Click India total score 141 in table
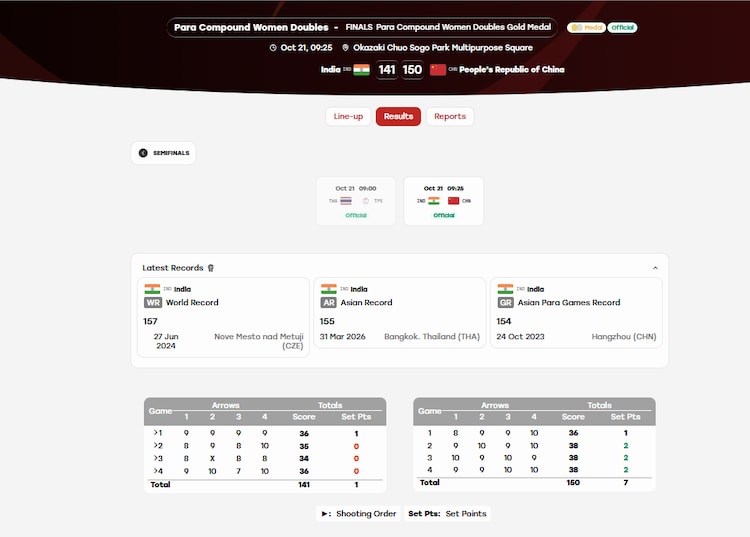This screenshot has width=750, height=537. (304, 485)
